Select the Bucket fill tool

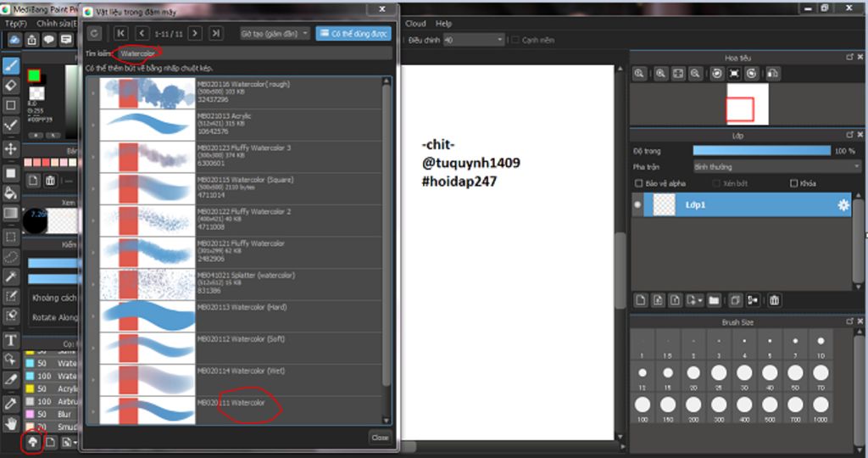point(11,193)
